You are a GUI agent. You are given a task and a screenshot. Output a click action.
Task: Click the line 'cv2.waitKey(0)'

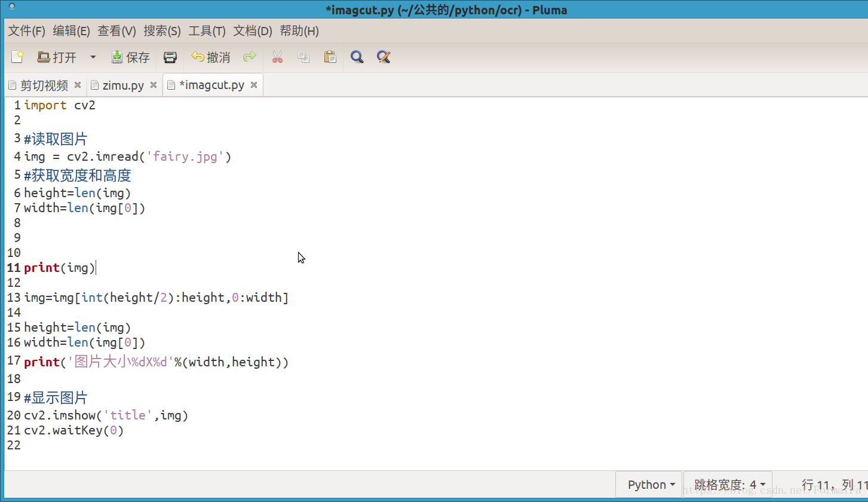[74, 430]
